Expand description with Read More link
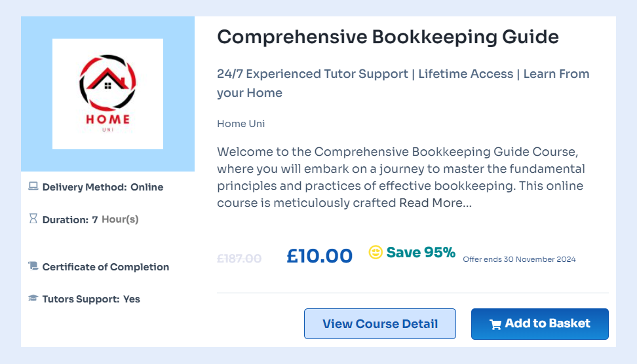Screen dimensions: 637x364 coord(435,203)
